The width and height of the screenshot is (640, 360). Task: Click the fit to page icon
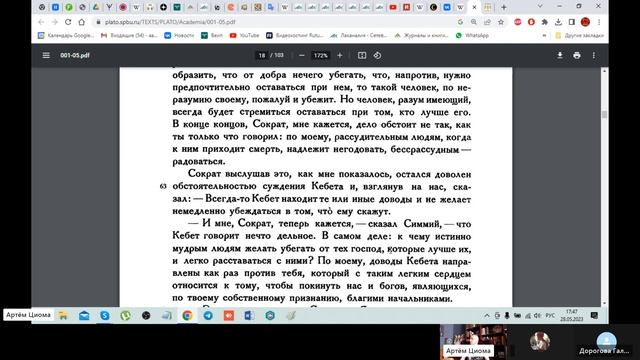coord(362,55)
